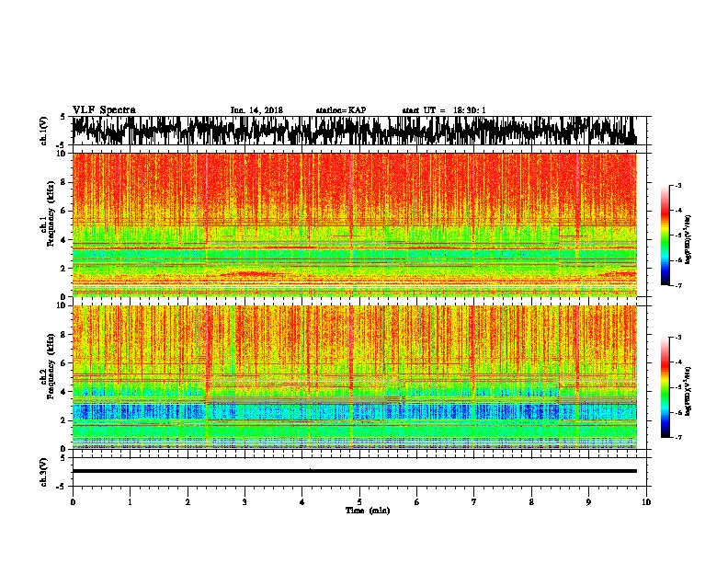Click the ch.2 spectrogram plot
The image size is (728, 563).
(x=355, y=377)
